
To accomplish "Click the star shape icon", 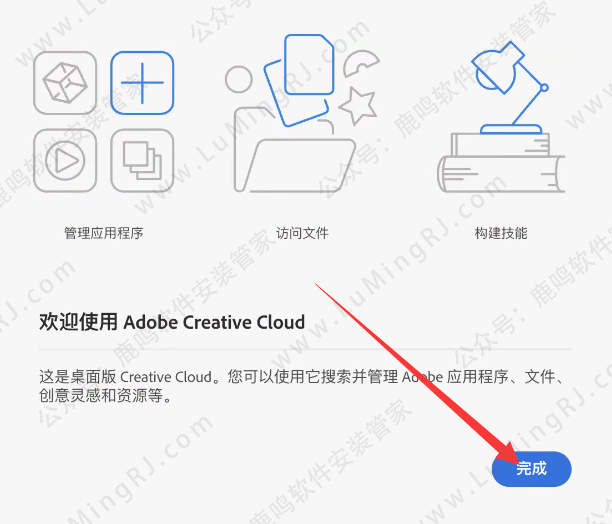I will 358,106.
